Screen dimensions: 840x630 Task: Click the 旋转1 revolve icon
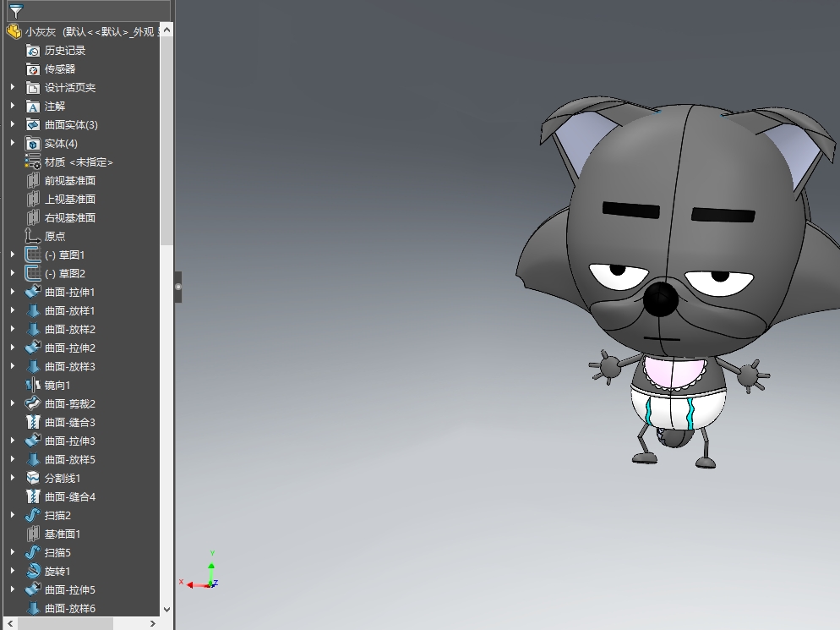pyautogui.click(x=33, y=571)
